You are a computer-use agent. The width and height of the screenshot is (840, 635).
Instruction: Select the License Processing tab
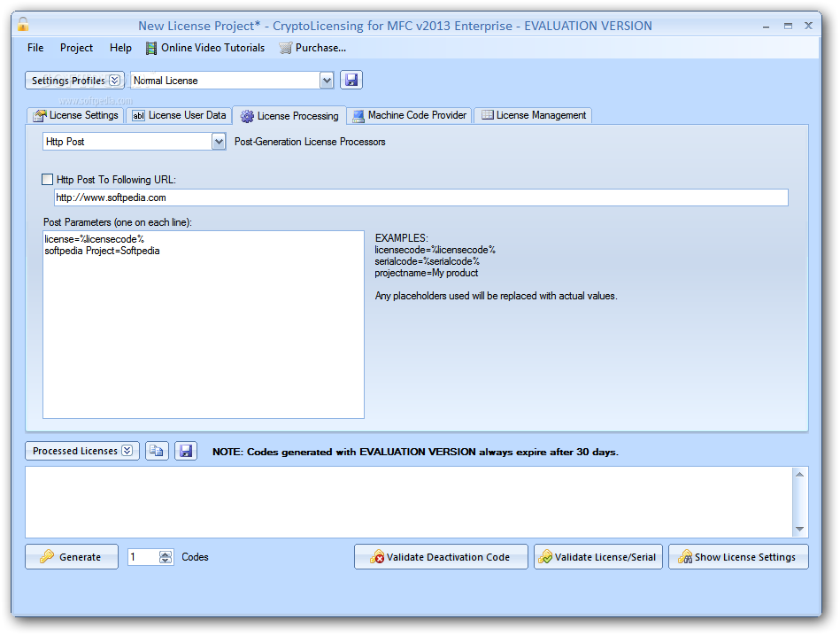click(x=289, y=116)
